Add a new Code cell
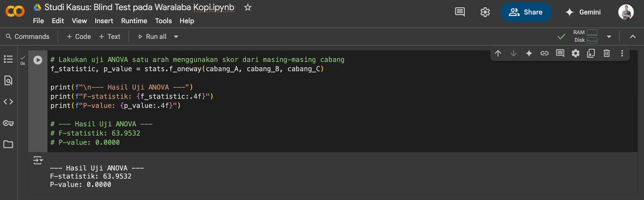644x200 pixels. coord(78,37)
